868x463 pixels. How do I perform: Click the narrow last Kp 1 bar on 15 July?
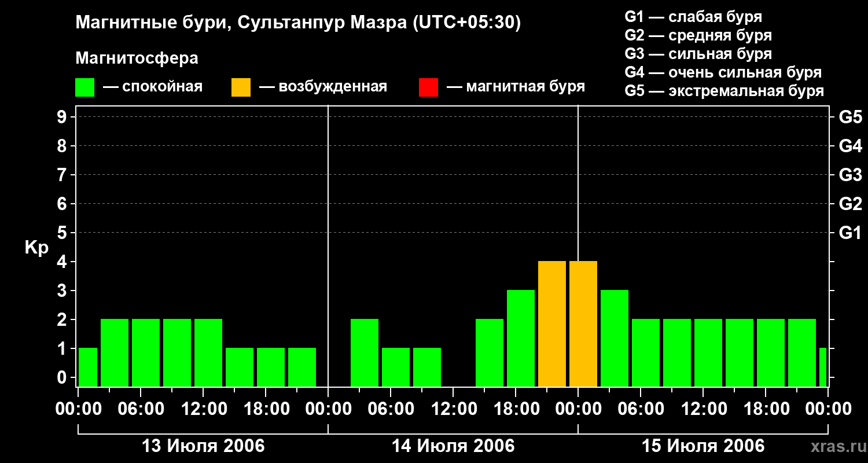[x=823, y=368]
